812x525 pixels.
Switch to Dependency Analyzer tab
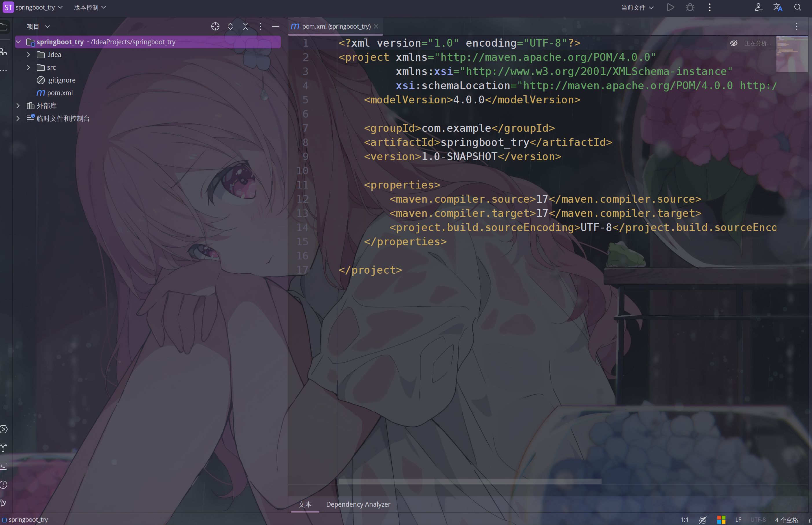point(358,504)
